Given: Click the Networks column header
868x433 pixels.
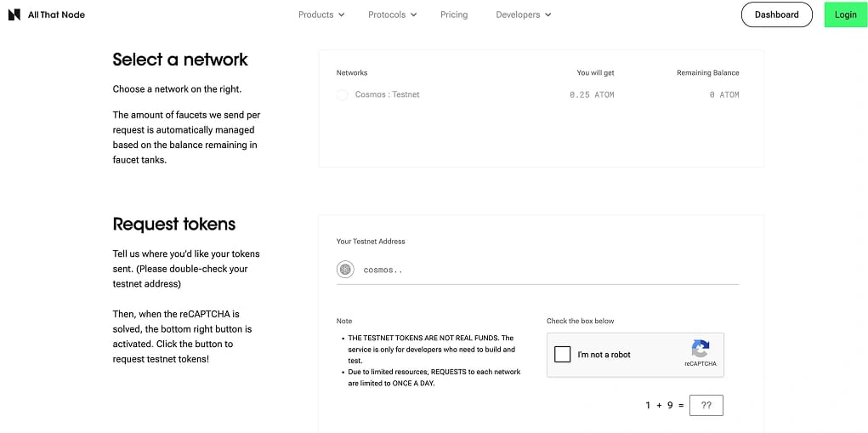Looking at the screenshot, I should 351,72.
